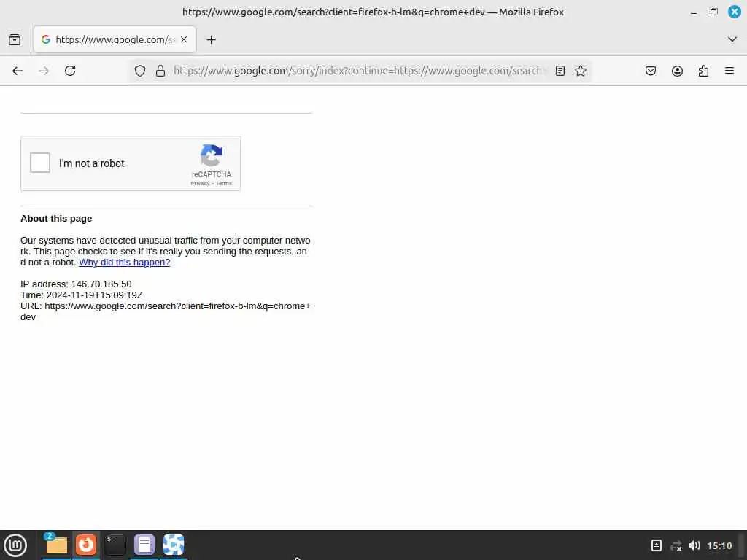Minimize the Firefox window
Screen dimensions: 747x560
tap(694, 12)
